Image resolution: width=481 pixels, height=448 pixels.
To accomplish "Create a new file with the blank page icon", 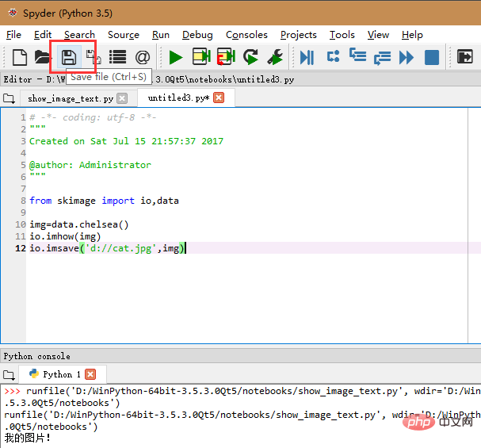I will (x=20, y=57).
